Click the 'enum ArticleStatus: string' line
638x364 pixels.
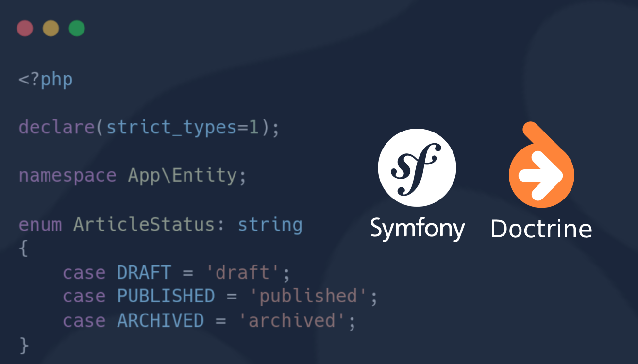pos(160,225)
